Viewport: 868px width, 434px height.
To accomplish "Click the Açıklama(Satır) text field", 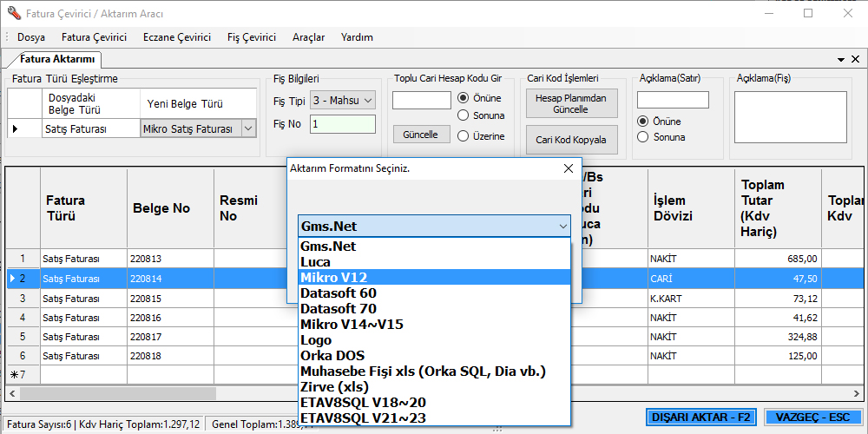I will tap(673, 100).
